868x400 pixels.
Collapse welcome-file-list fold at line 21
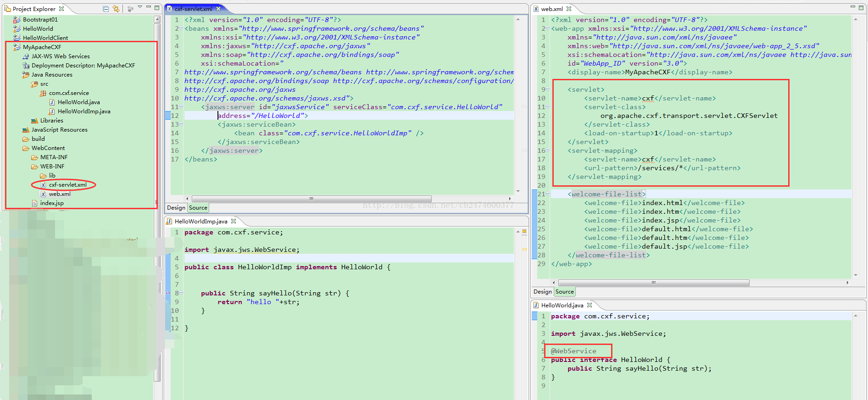(x=547, y=194)
